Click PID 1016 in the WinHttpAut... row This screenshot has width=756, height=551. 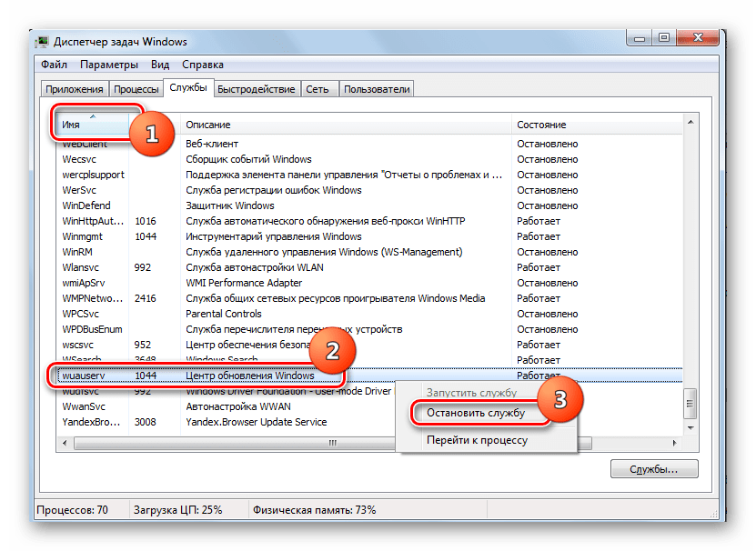coord(146,221)
